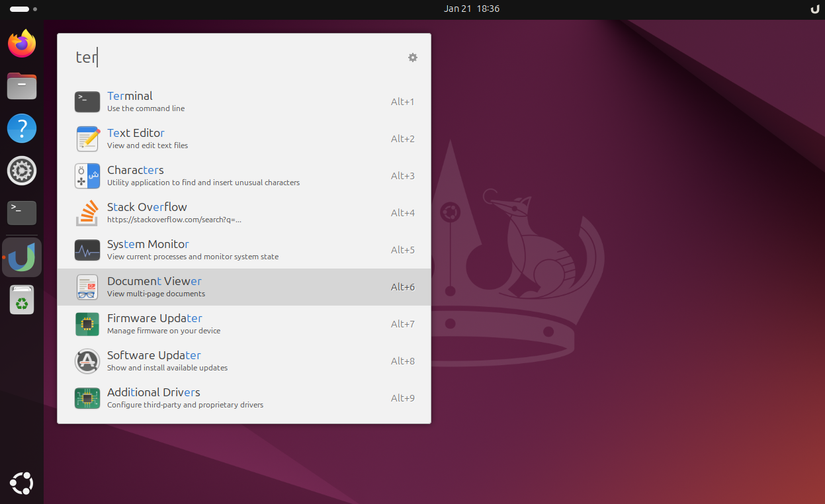Screen dimensions: 825x504
Task: Open the clock showing Jan 21 18:36
Action: tap(471, 9)
